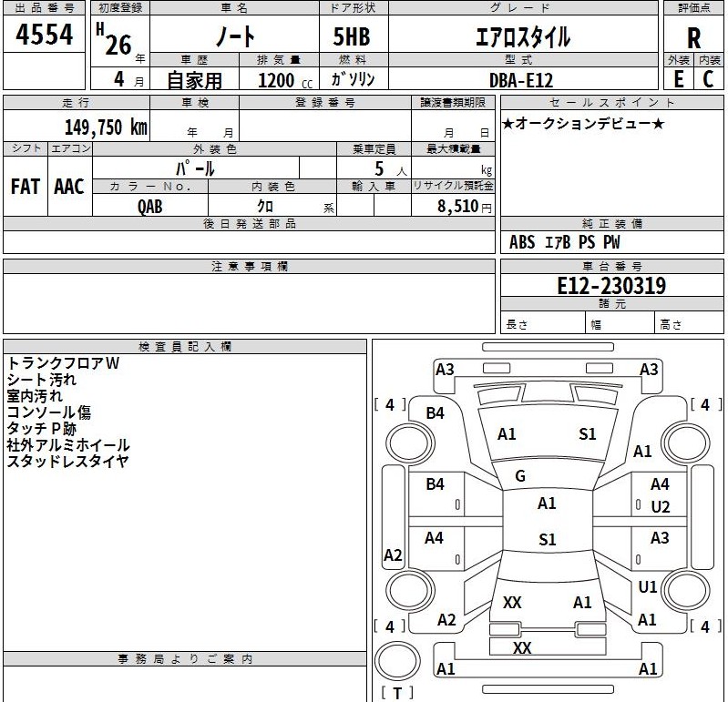Click the car name ノート
The width and height of the screenshot is (728, 702).
[235, 36]
